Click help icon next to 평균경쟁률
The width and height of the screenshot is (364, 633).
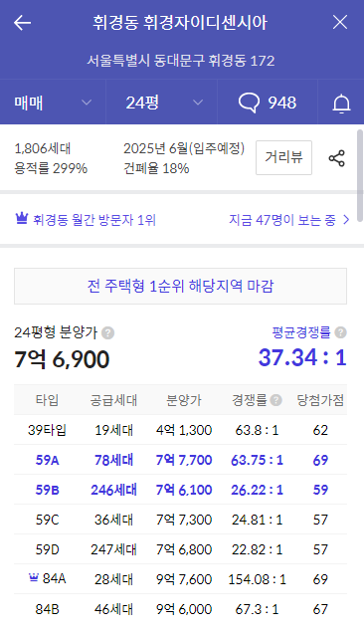[340, 332]
